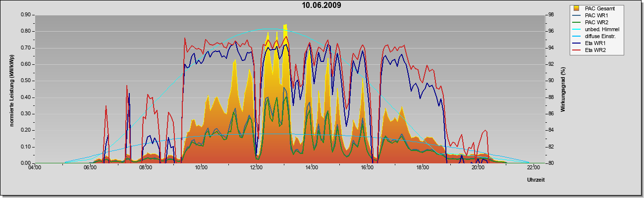This screenshot has height=198, width=644.
Task: Click the 0.30 left axis value
Action: tap(27, 114)
